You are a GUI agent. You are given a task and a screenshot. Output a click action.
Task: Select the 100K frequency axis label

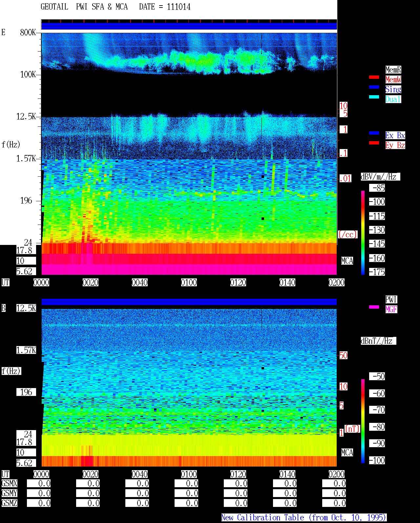pos(28,75)
